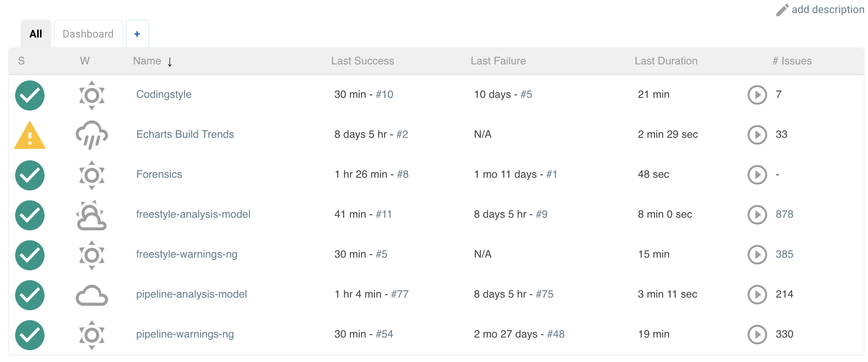
Task: Switch to the Dashboard tab
Action: tap(88, 34)
